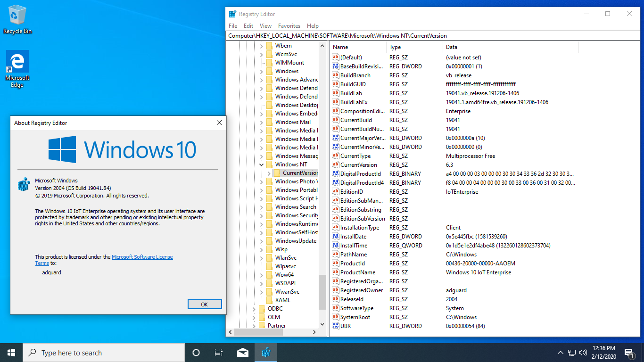Open the Help menu in Registry Editor
644x362 pixels.
coord(313,26)
